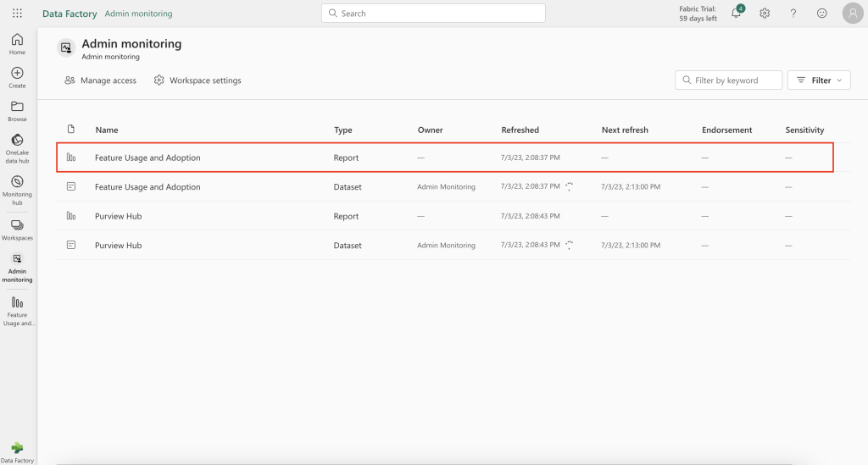Open Feature Usage and Adoption report
The height and width of the screenshot is (465, 868).
click(147, 158)
